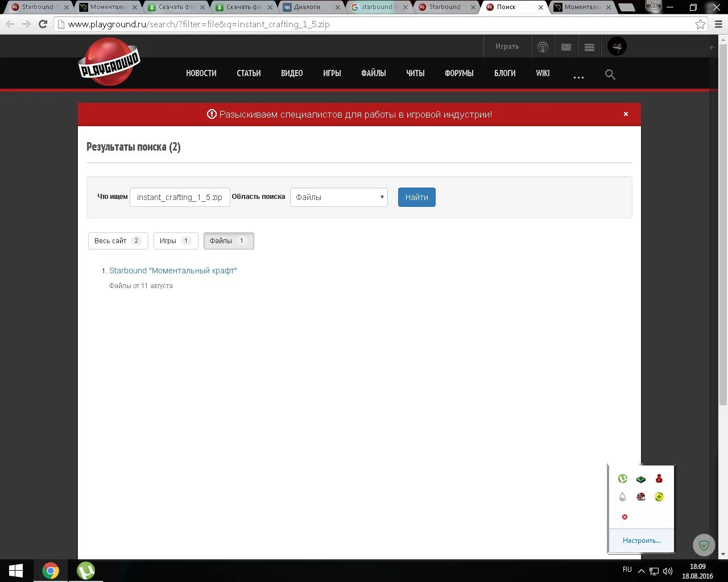This screenshot has width=728, height=582.
Task: Open the Игры navigation item
Action: click(332, 73)
